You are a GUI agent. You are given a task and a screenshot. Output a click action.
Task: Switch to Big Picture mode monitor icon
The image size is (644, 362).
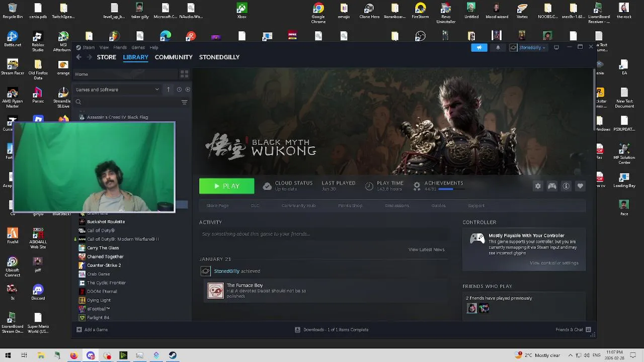pyautogui.click(x=556, y=47)
